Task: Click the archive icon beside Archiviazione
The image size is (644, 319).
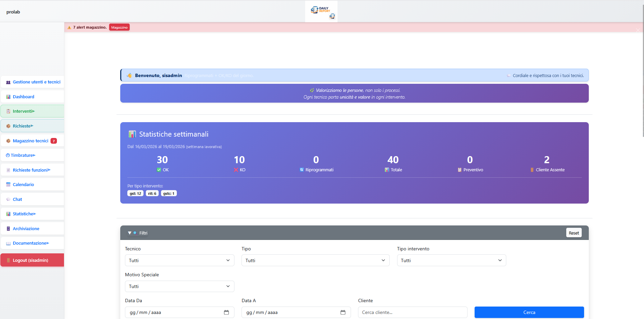Action: pos(8,229)
